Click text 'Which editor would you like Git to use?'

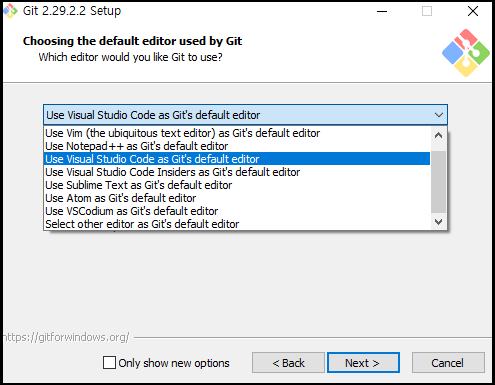(130, 57)
